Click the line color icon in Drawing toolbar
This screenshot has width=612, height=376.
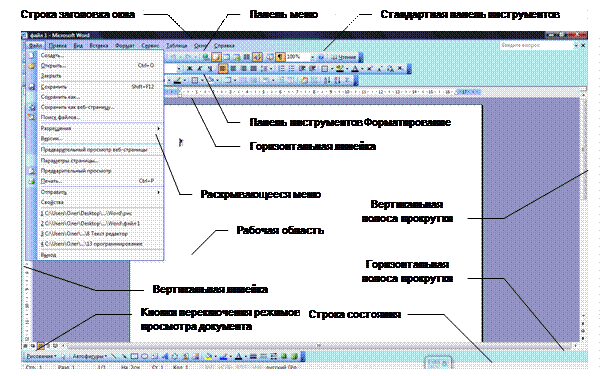click(x=224, y=356)
